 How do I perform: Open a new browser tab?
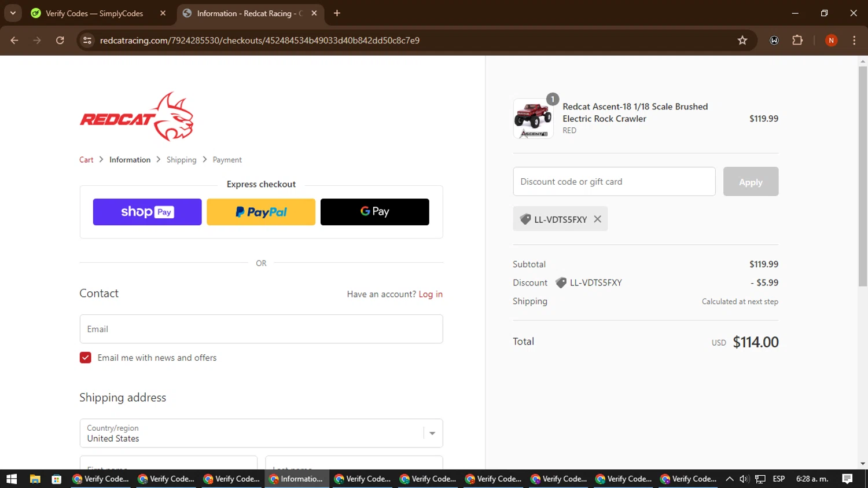[x=337, y=13]
